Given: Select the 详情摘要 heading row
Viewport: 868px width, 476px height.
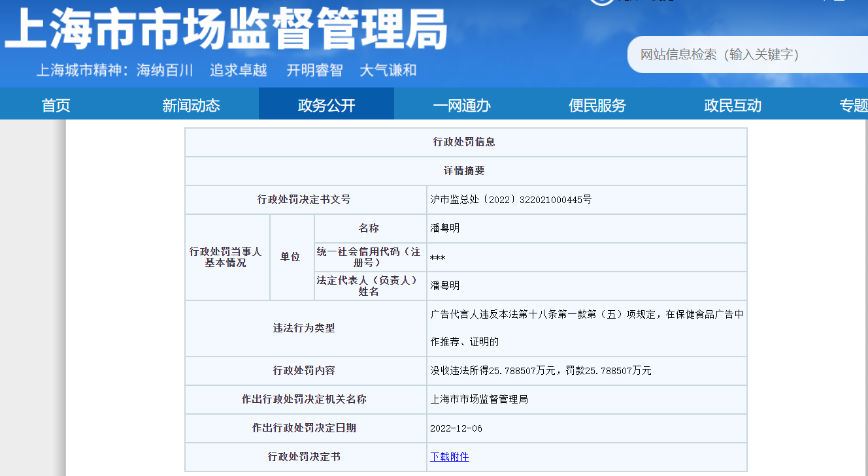Looking at the screenshot, I should [x=465, y=170].
